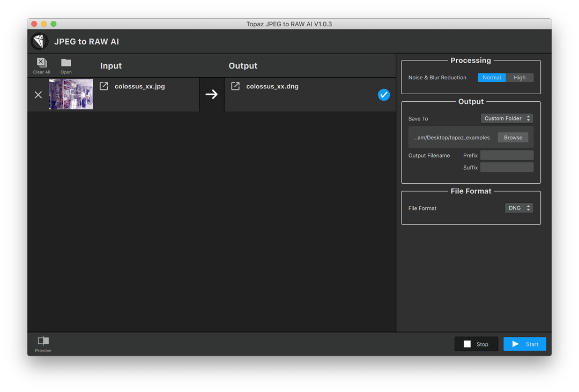This screenshot has width=579, height=392.
Task: Open the Save To Custom Folder dropdown
Action: (507, 118)
